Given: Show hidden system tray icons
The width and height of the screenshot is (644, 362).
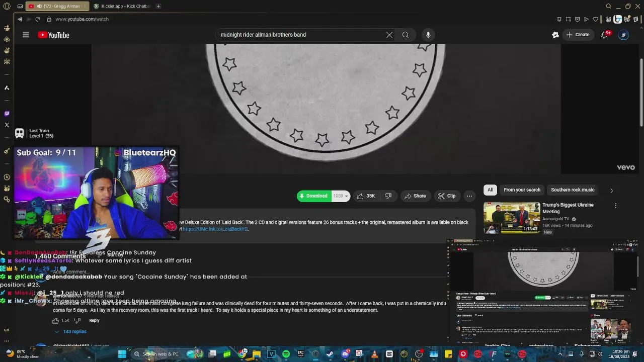Looking at the screenshot, I should pyautogui.click(x=560, y=354).
